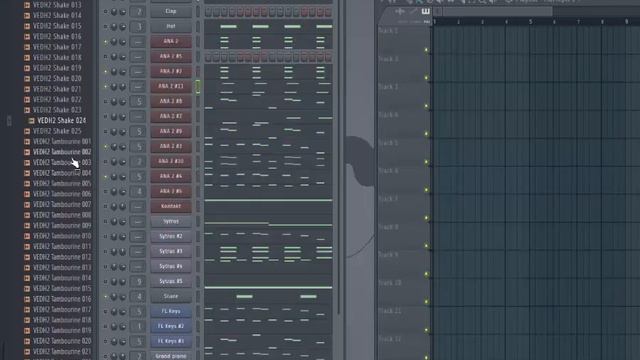640x360 pixels.
Task: Mute playlist Track 4
Action: (427, 134)
